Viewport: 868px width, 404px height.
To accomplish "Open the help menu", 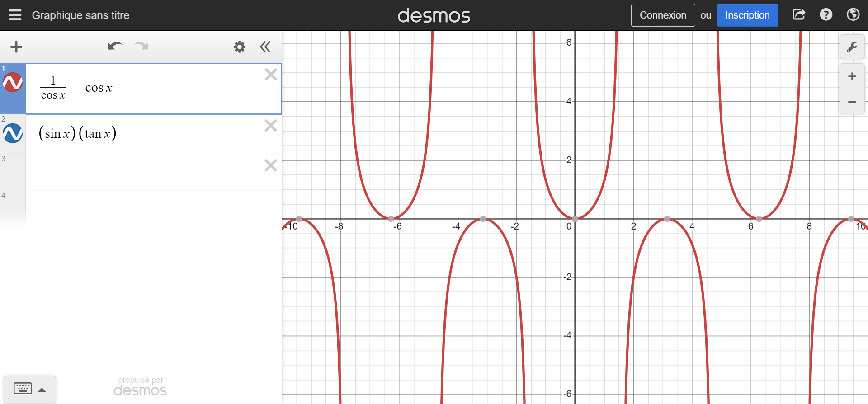I will (x=826, y=15).
